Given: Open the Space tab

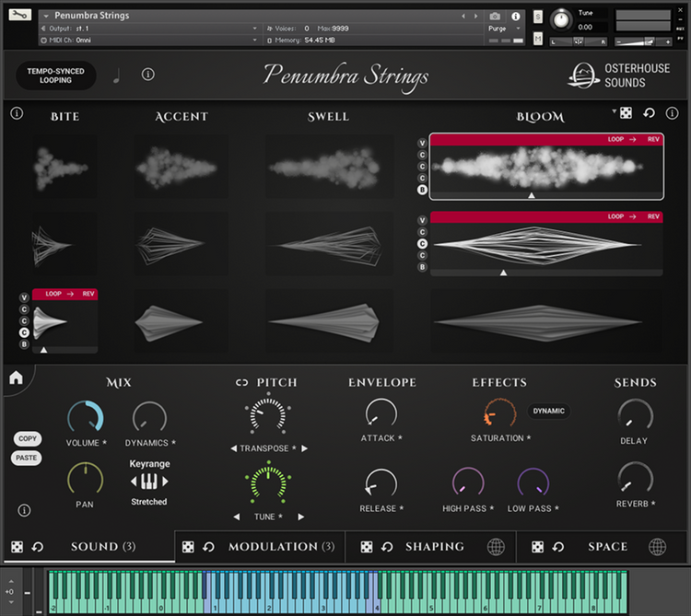Looking at the screenshot, I should pyautogui.click(x=607, y=546).
